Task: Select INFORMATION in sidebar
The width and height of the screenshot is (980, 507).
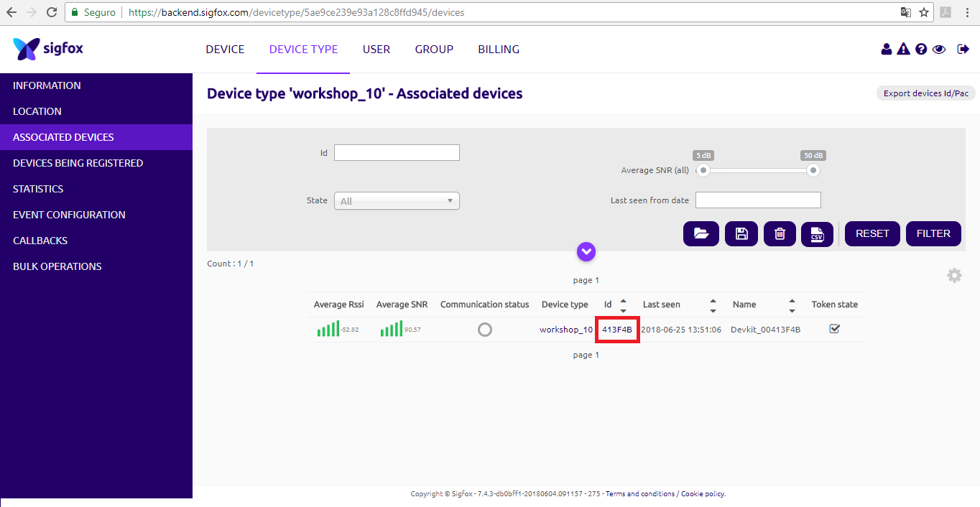Action: click(x=96, y=85)
